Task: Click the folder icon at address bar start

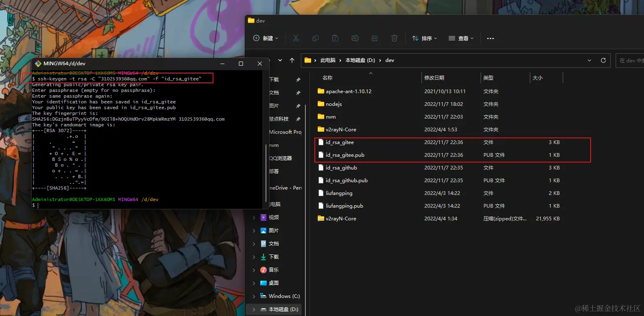Action: (308, 60)
